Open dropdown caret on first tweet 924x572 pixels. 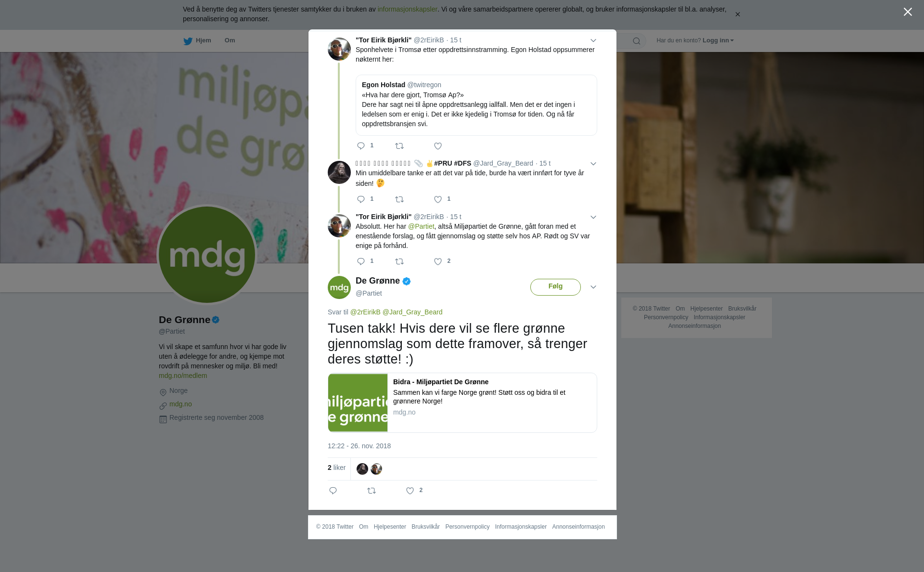coord(593,41)
